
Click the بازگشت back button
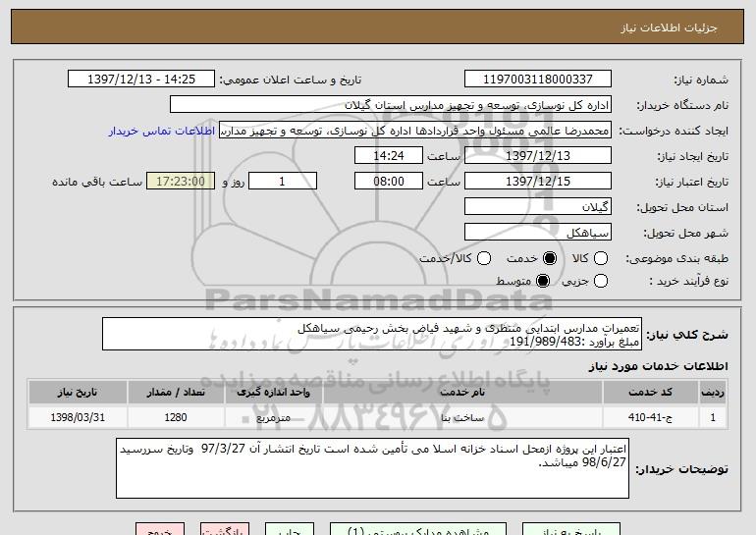tap(225, 529)
